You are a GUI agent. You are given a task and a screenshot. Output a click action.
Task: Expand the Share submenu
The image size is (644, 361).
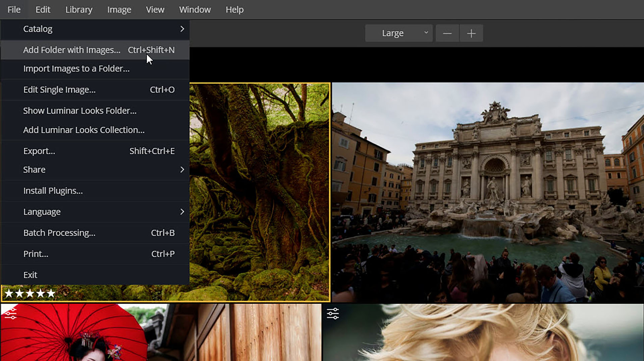tap(95, 170)
